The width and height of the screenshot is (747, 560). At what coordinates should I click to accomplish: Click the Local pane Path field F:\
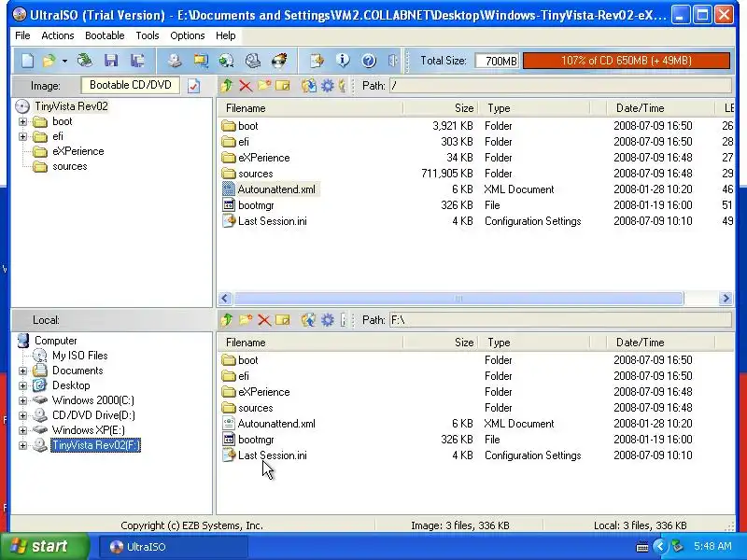click(561, 320)
